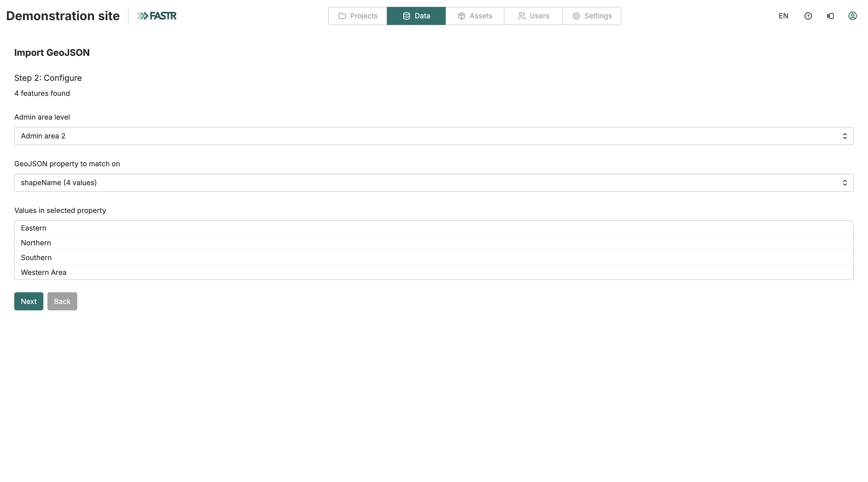Viewport: 868px width, 482px height.
Task: Click the 'Values in selected property' label
Action: (60, 210)
